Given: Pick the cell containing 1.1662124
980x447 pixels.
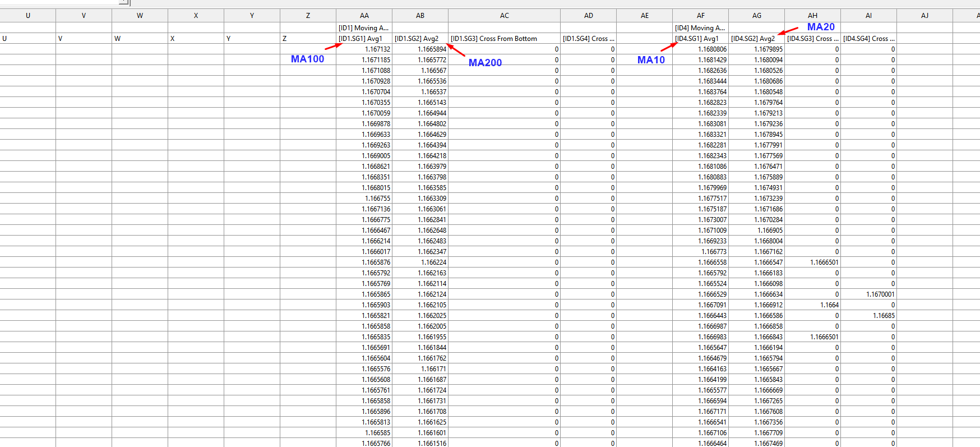Looking at the screenshot, I should coord(420,294).
